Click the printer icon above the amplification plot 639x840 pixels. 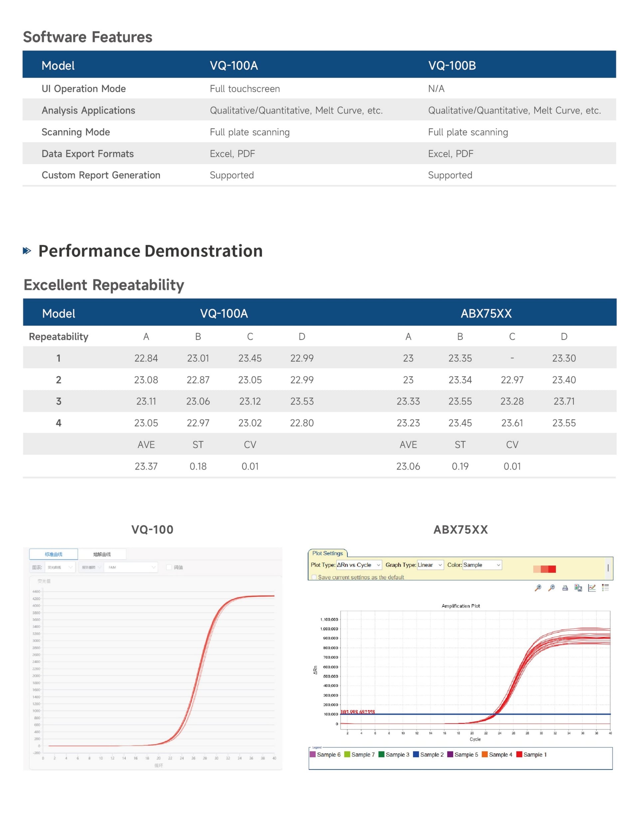tap(565, 588)
